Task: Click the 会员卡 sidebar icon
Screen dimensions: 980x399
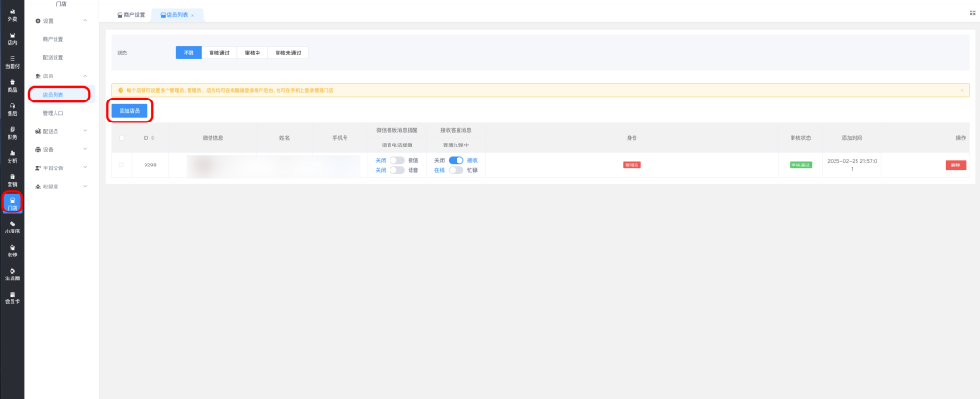Action: [x=11, y=297]
